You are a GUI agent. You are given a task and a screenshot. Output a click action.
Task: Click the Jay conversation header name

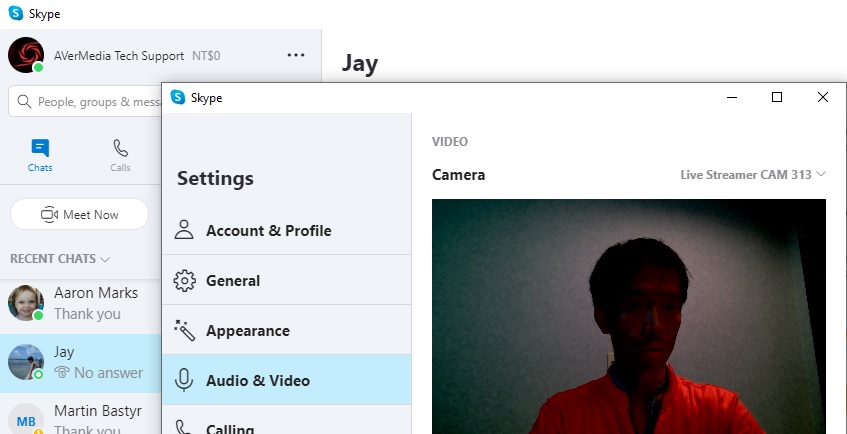360,63
